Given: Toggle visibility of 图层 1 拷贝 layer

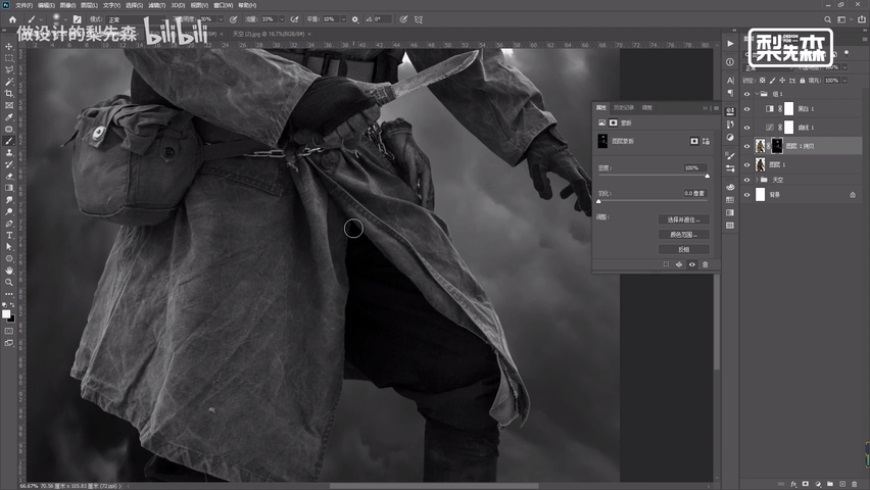Looking at the screenshot, I should point(747,147).
